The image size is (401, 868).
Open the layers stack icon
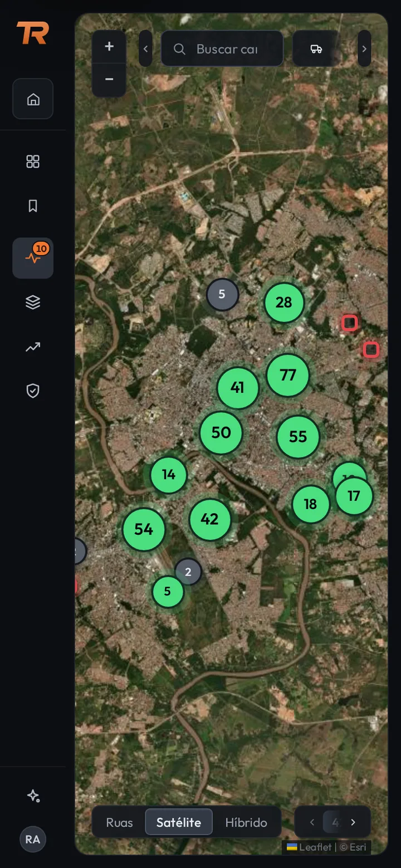33,302
